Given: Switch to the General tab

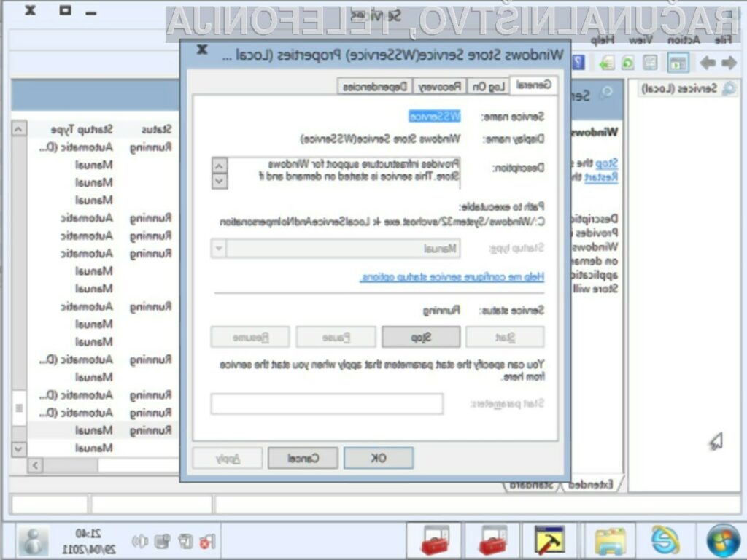Looking at the screenshot, I should [x=533, y=85].
